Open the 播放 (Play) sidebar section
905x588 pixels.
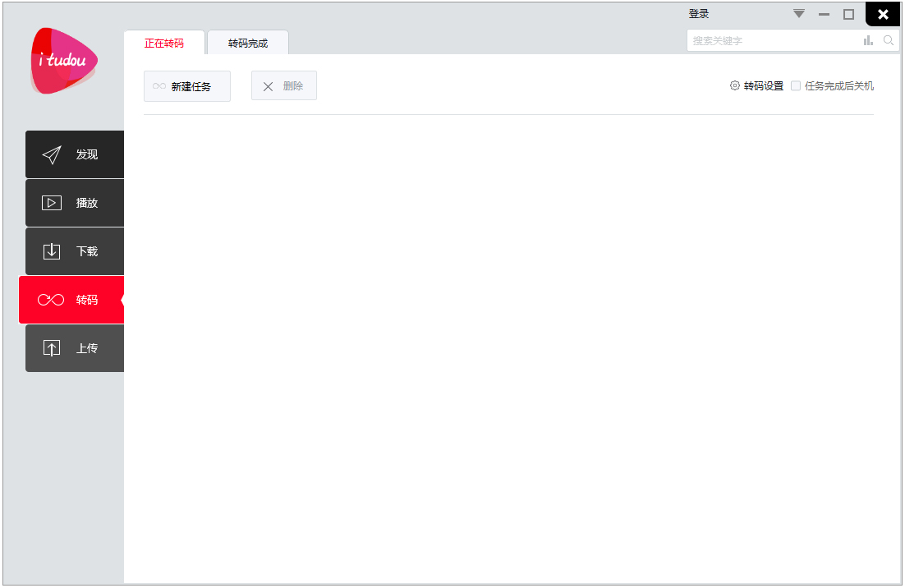coord(75,203)
